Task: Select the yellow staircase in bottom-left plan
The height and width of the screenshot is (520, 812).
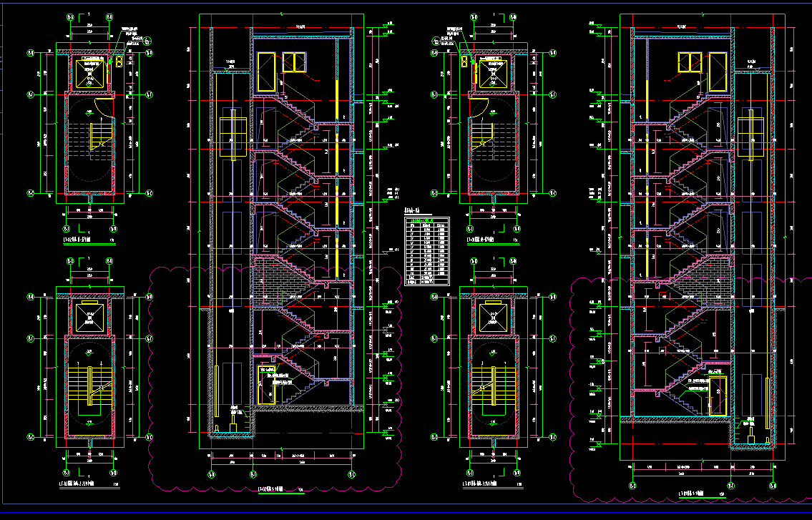Action: (84, 387)
